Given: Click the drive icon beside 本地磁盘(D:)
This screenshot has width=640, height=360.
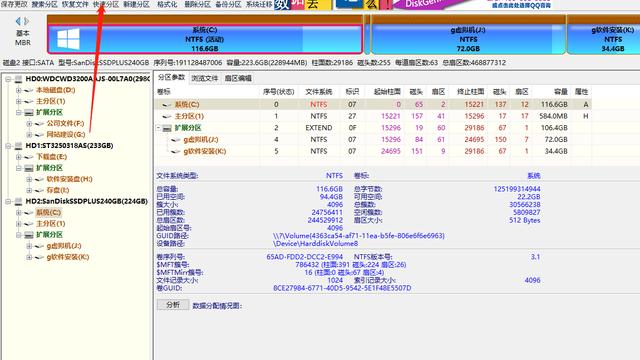Looking at the screenshot, I should (x=29, y=90).
